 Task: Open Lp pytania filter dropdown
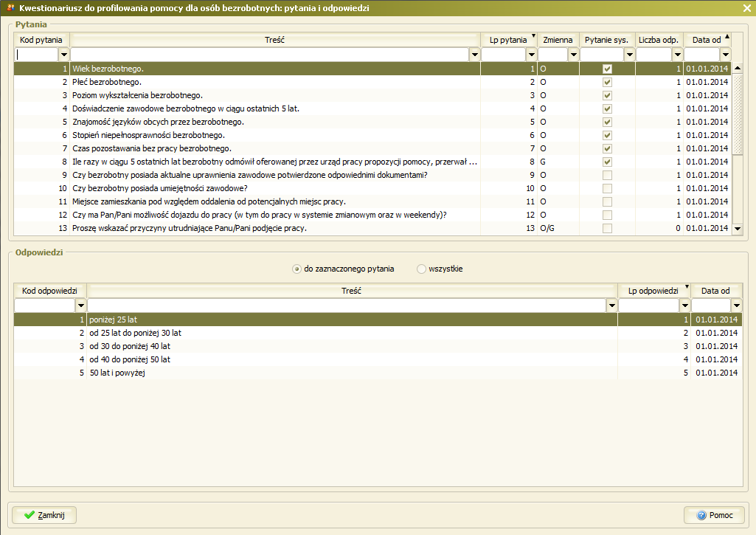531,55
